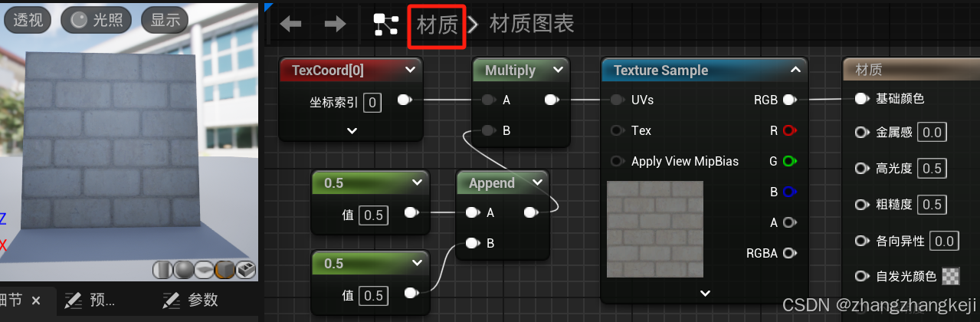
Task: Open the 透视 viewport mode dropdown
Action: click(28, 21)
